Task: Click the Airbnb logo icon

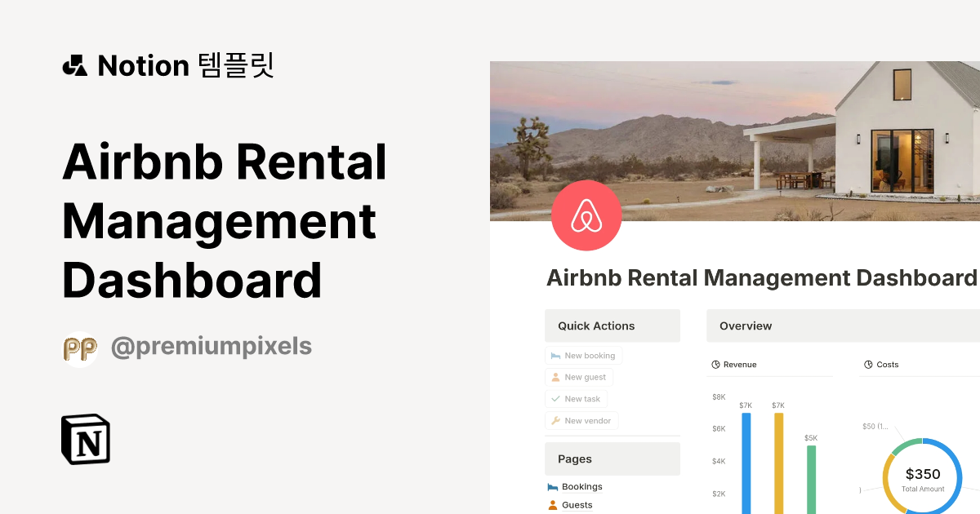Action: click(586, 215)
